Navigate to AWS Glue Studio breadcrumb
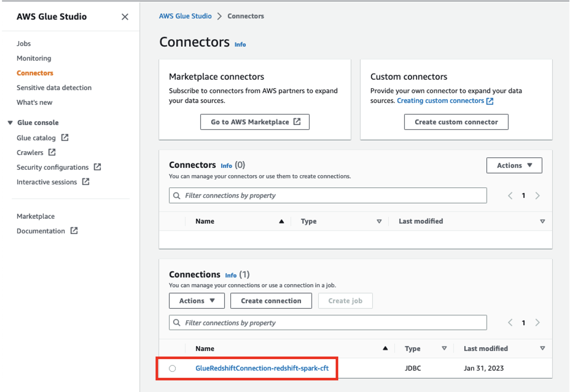Image resolution: width=570 pixels, height=392 pixels. [185, 16]
